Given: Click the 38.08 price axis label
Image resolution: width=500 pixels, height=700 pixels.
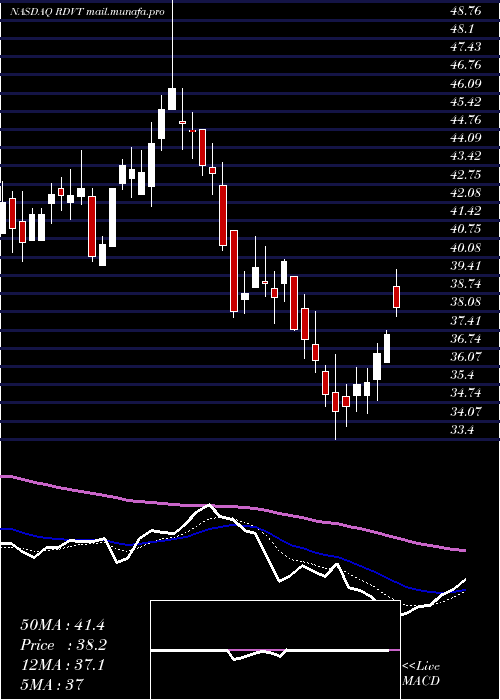Looking at the screenshot, I should [x=465, y=302].
